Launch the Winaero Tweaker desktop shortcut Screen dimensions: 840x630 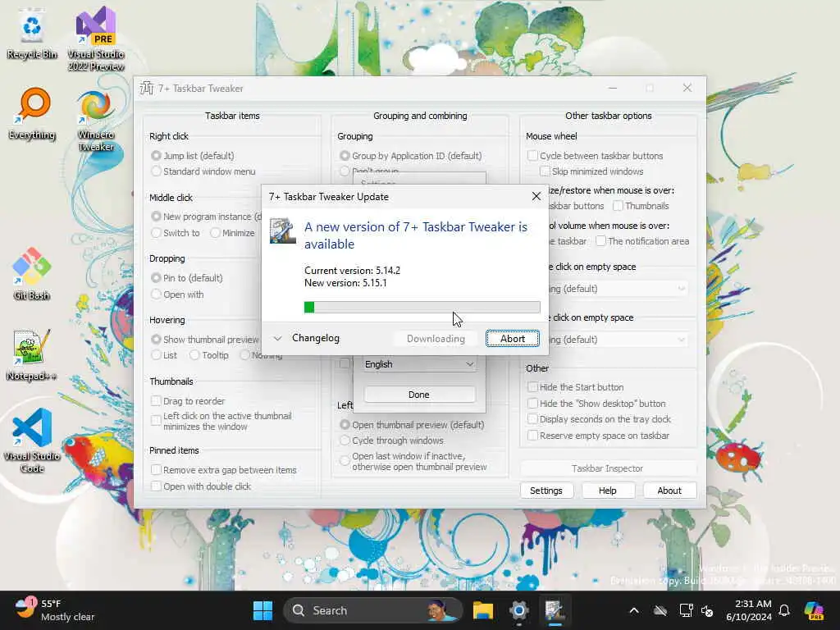click(96, 121)
